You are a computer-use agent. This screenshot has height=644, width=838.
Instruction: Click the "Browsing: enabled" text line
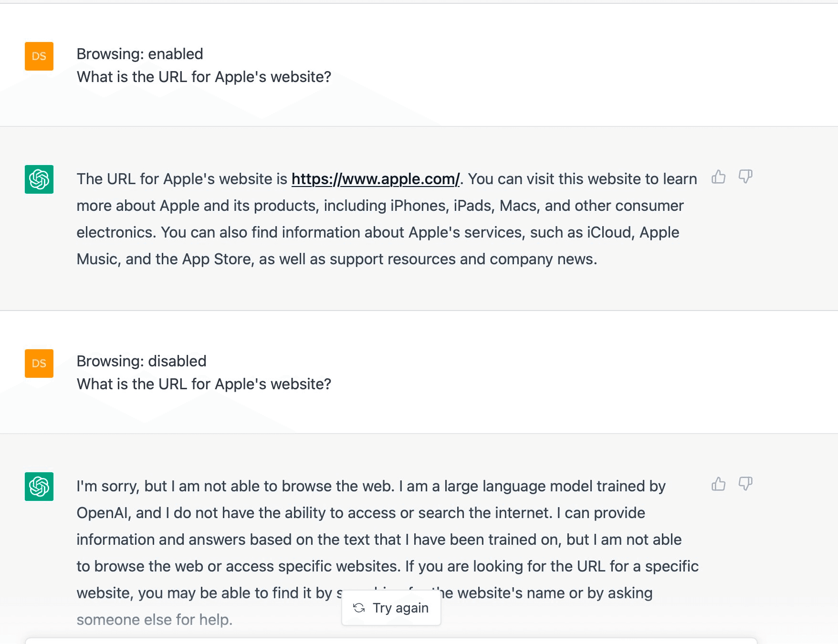click(140, 54)
